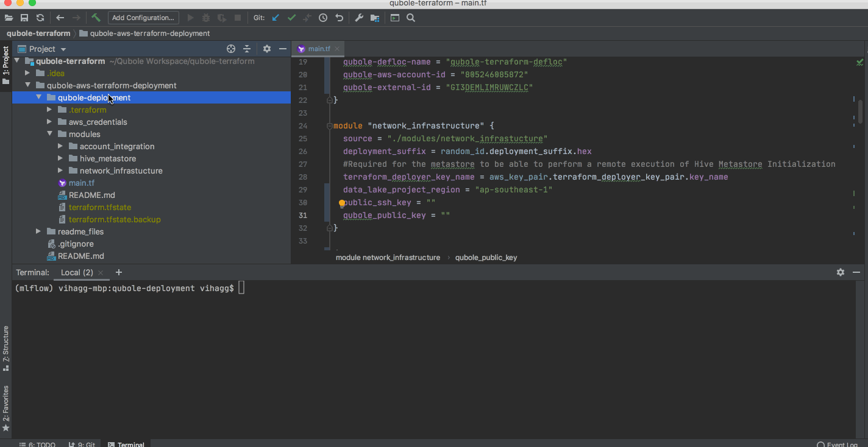Expand the hive_metastore folder
868x447 pixels.
click(x=60, y=158)
